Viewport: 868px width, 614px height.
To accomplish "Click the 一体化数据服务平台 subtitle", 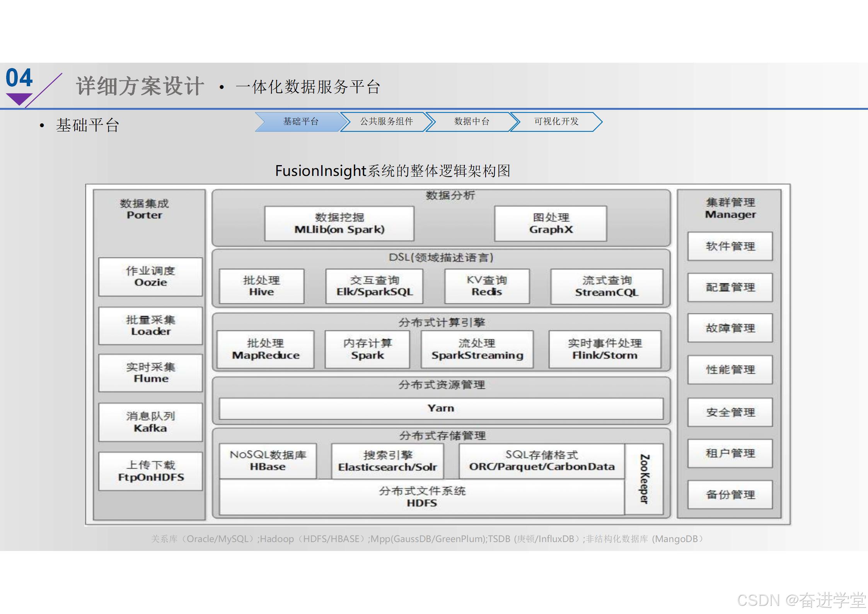I will point(308,87).
